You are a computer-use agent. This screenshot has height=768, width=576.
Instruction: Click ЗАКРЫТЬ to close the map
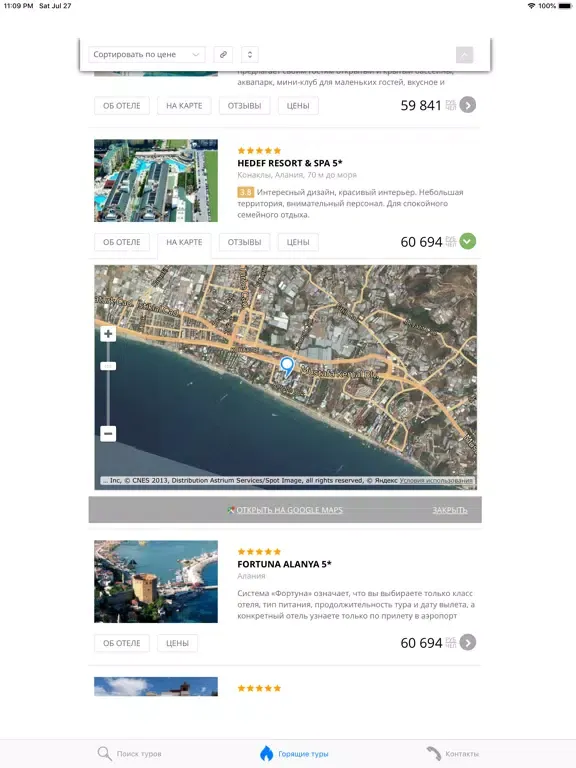point(450,510)
